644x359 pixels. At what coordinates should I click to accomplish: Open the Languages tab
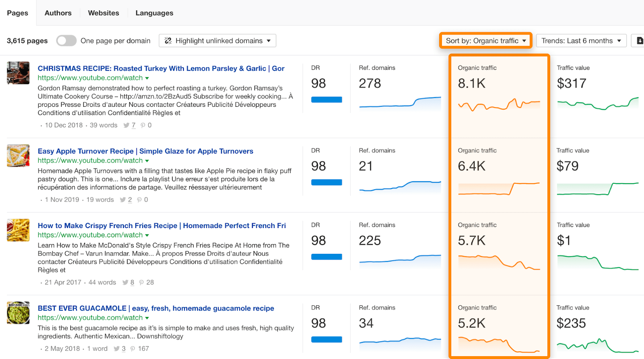tap(154, 13)
